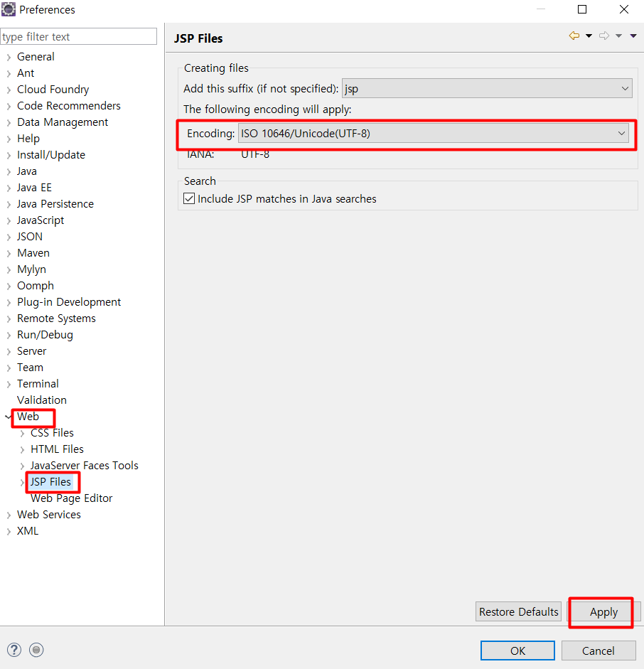The image size is (644, 669).
Task: Toggle Include JSP matches in Java searches
Action: 189,198
